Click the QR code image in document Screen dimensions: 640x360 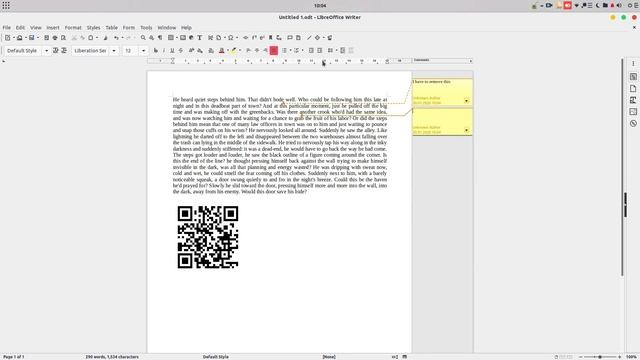click(208, 237)
